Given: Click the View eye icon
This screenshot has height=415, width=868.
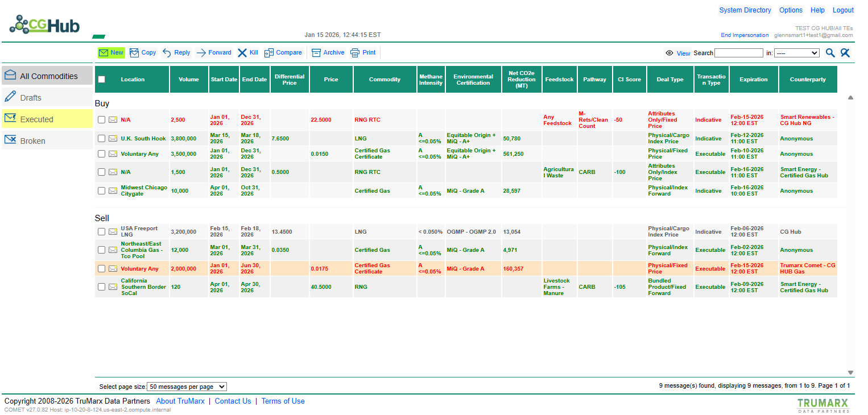Looking at the screenshot, I should point(669,53).
